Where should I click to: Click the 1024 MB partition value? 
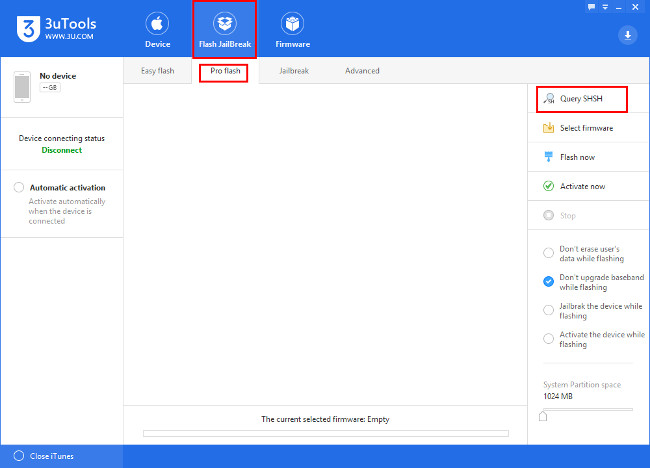point(558,396)
